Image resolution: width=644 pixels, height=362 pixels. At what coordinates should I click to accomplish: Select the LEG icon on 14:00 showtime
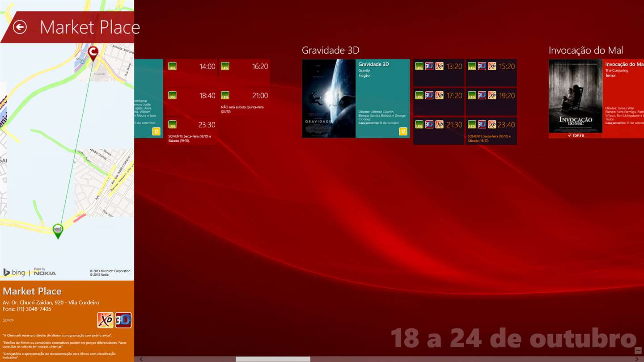point(172,66)
